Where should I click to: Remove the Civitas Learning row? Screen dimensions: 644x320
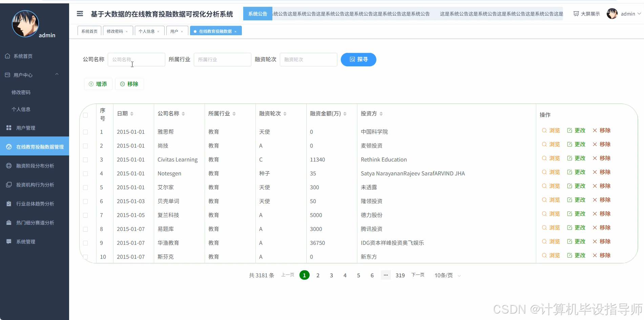click(x=601, y=158)
